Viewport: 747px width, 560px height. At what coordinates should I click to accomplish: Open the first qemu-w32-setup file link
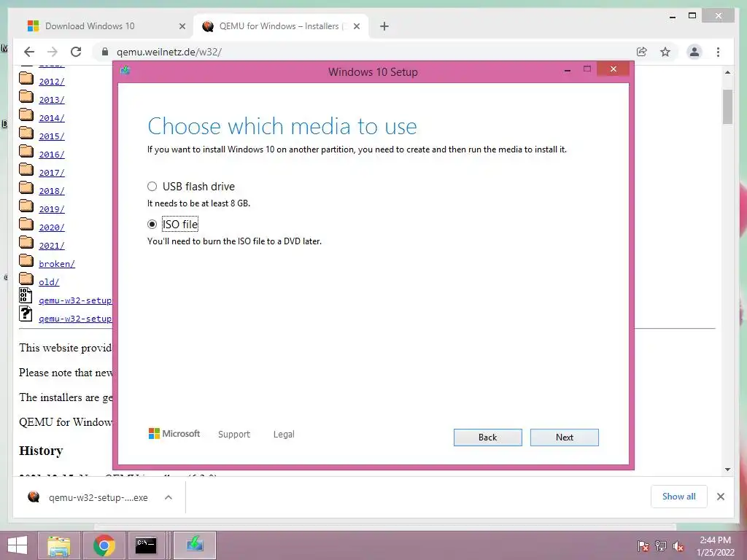click(75, 300)
